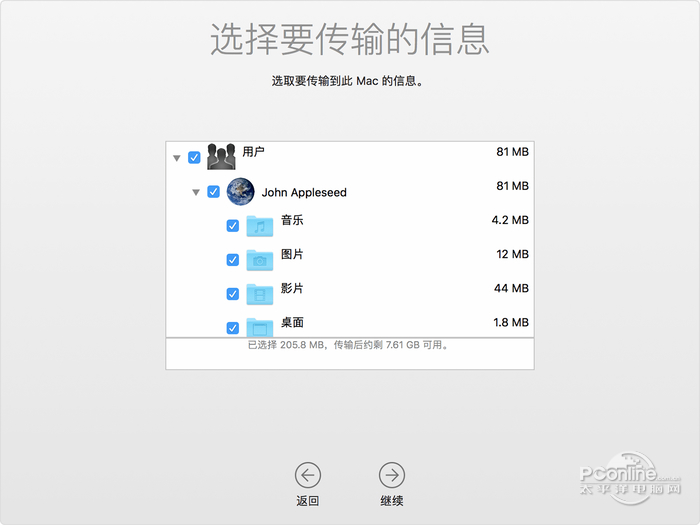
Task: Click the back arrow circle icon
Action: click(308, 475)
